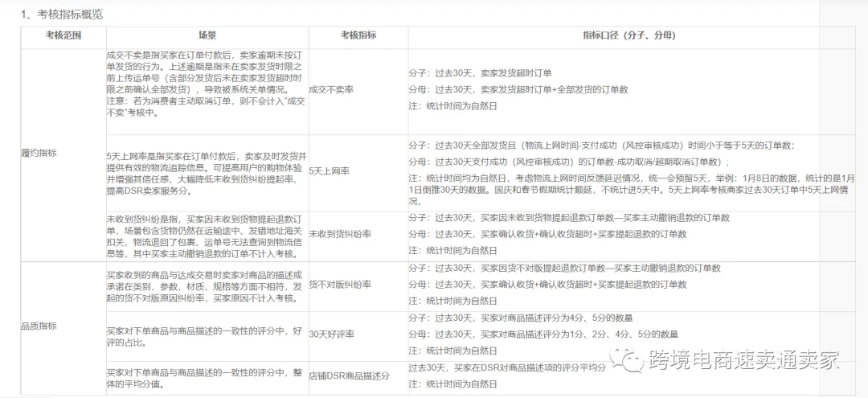Click column header '场景'
This screenshot has width=868, height=398.
[x=207, y=36]
